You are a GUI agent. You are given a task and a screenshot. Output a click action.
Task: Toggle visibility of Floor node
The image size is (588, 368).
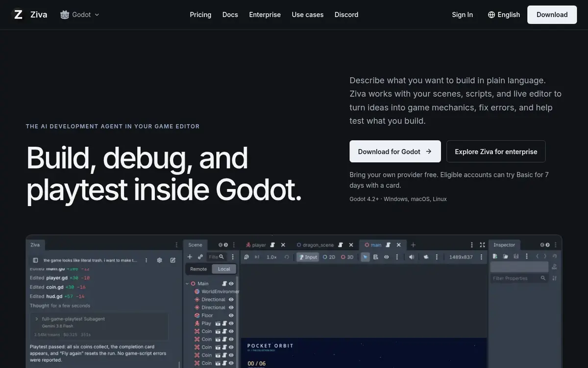pos(231,315)
